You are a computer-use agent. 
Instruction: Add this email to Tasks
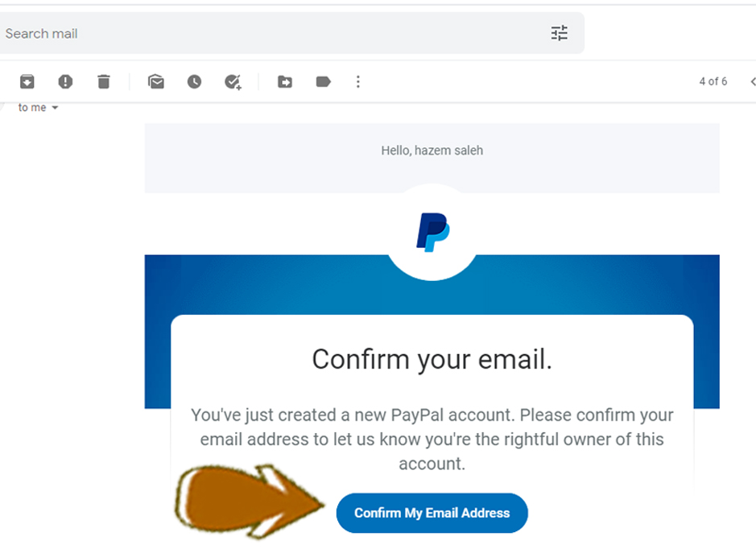(233, 81)
